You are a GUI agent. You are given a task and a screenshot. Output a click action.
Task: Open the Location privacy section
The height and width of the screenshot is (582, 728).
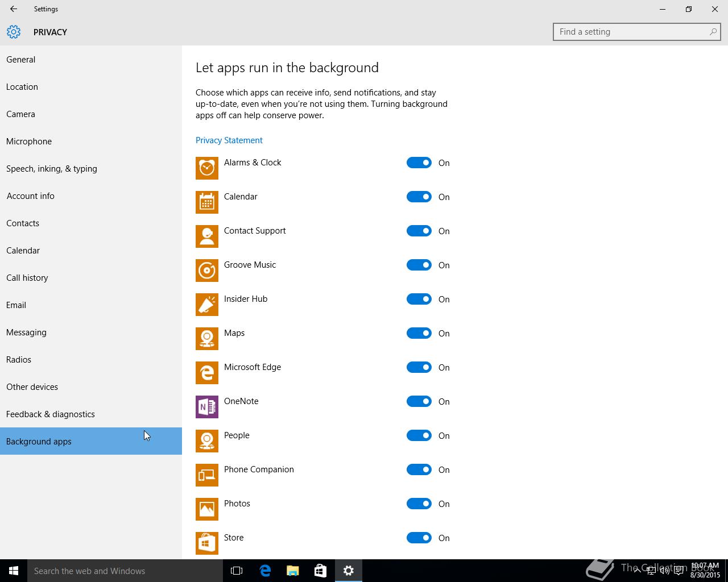22,87
